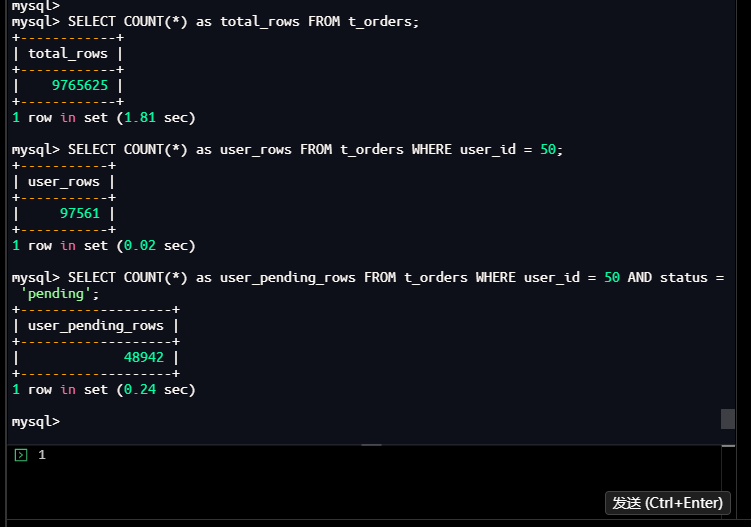The image size is (751, 527).
Task: Click the '1 row in set (0.24 sec)' line
Action: click(x=104, y=389)
